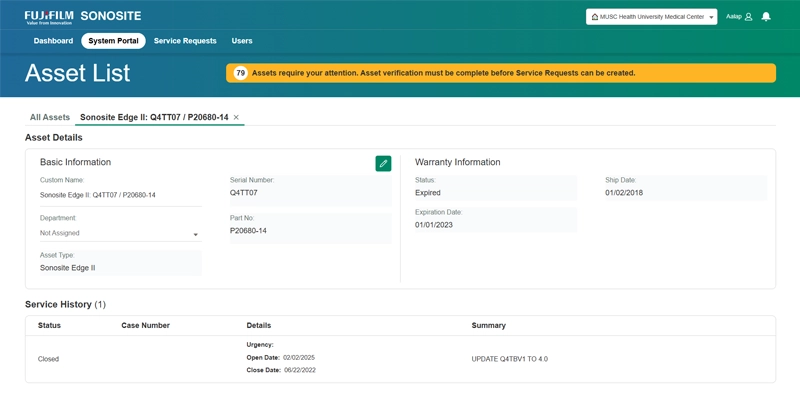The height and width of the screenshot is (399, 800).
Task: Select the Sonosite Edge II asset tab
Action: 154,117
